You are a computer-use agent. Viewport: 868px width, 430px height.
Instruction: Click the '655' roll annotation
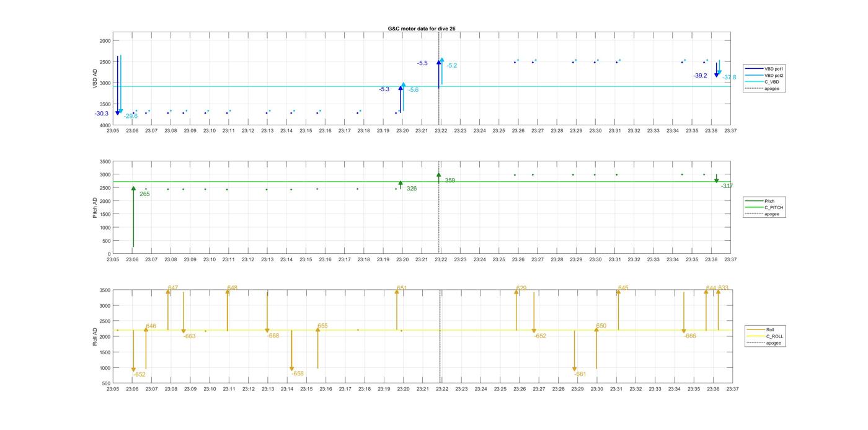pyautogui.click(x=323, y=326)
